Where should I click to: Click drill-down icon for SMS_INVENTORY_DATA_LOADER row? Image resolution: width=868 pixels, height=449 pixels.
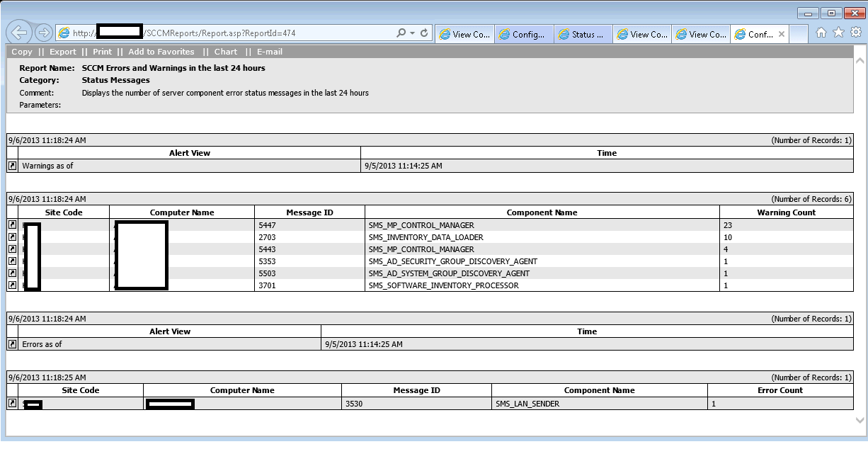coord(12,237)
